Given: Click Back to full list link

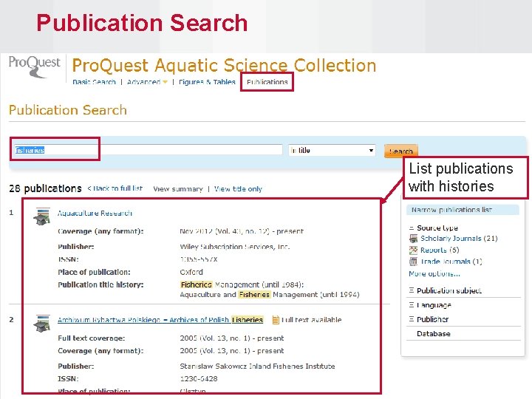Looking at the screenshot, I should click(115, 188).
